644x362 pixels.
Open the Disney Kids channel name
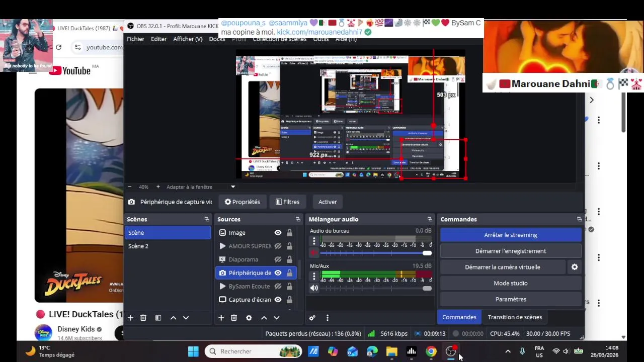tap(76, 329)
